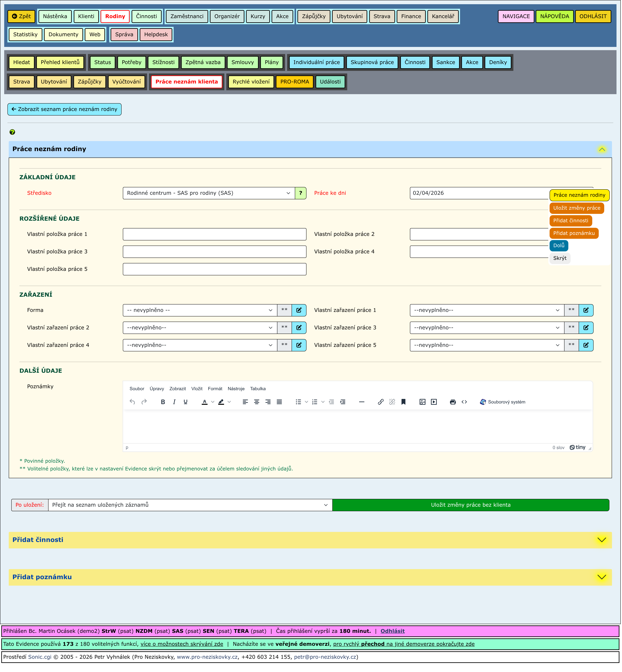622x672 pixels.
Task: Click the green help question mark icon
Action: point(12,132)
